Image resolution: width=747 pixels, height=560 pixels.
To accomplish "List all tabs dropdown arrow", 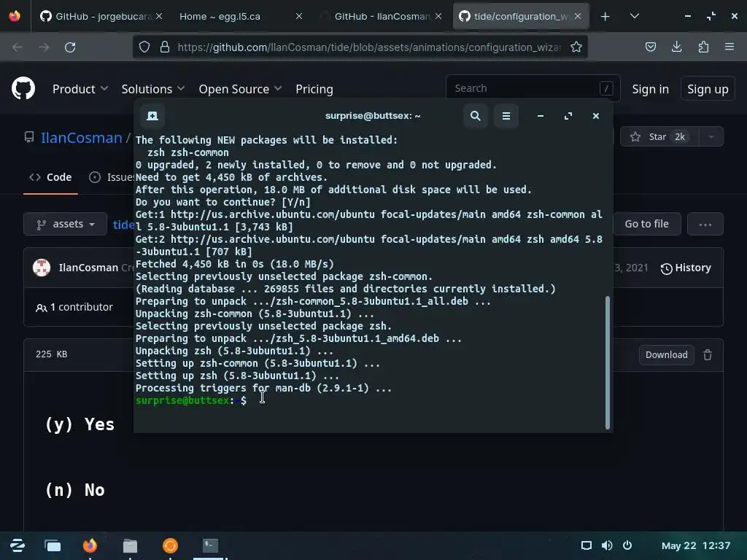I will tap(634, 16).
